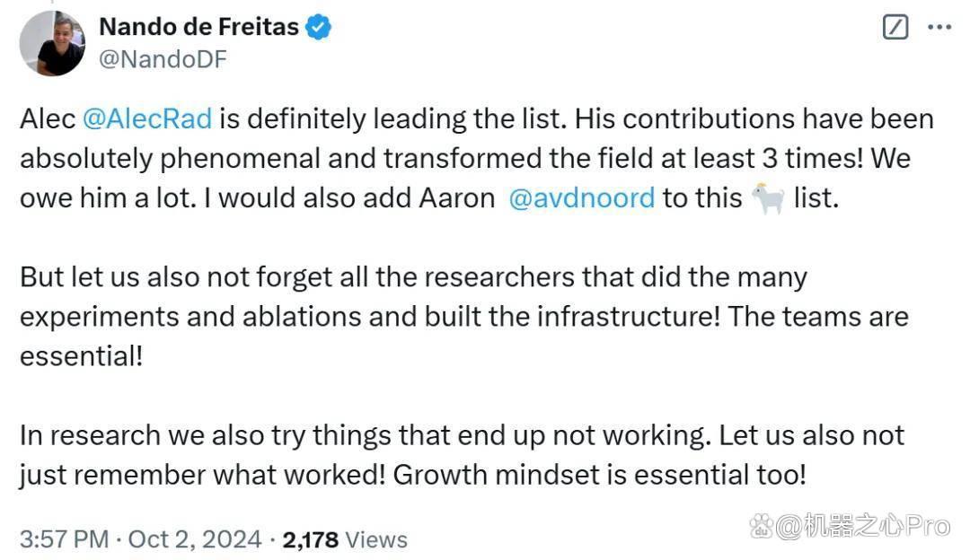This screenshot has height=560, width=970.
Task: Click the blue verified badge icon
Action: pyautogui.click(x=319, y=27)
